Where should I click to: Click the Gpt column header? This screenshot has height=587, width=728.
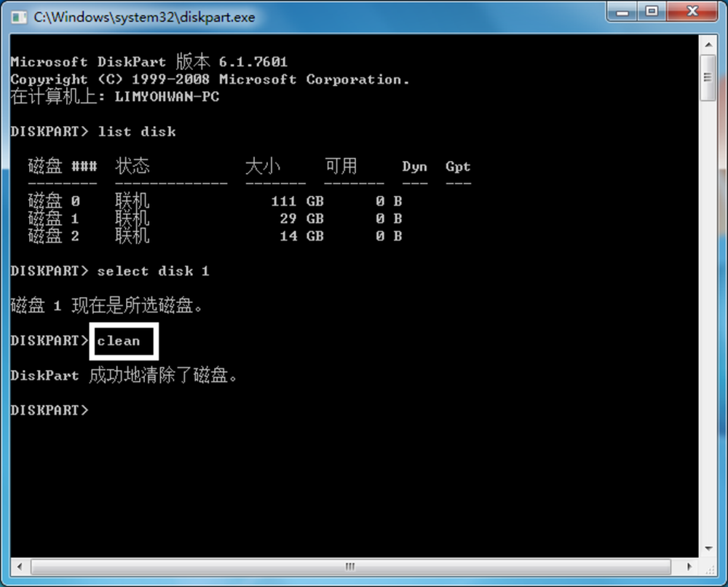(458, 167)
